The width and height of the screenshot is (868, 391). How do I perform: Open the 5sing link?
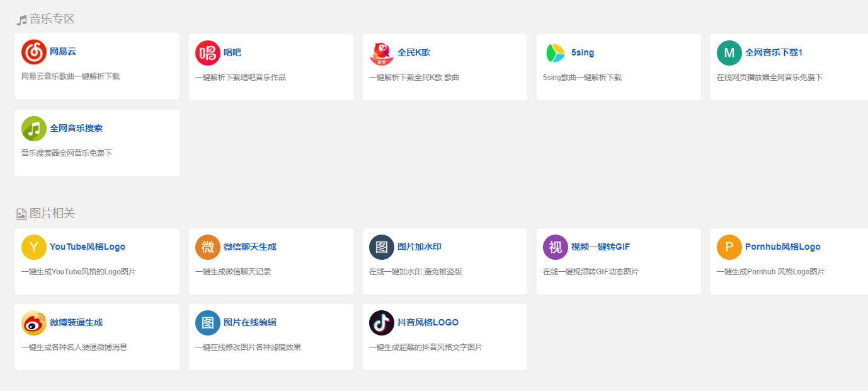click(x=583, y=53)
